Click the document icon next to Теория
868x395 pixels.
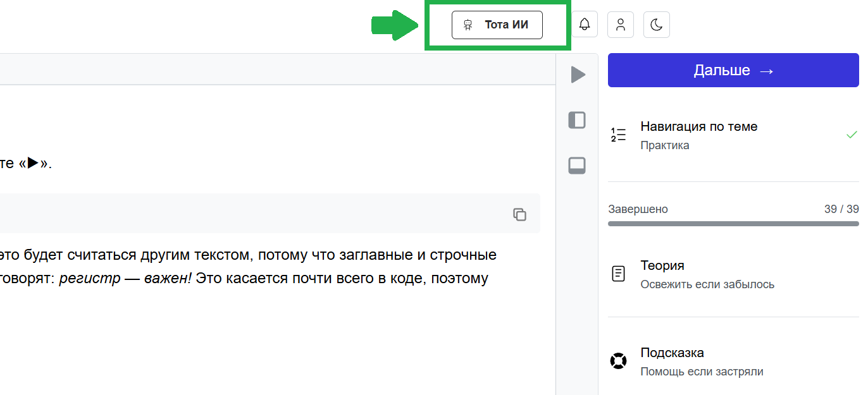coord(618,274)
